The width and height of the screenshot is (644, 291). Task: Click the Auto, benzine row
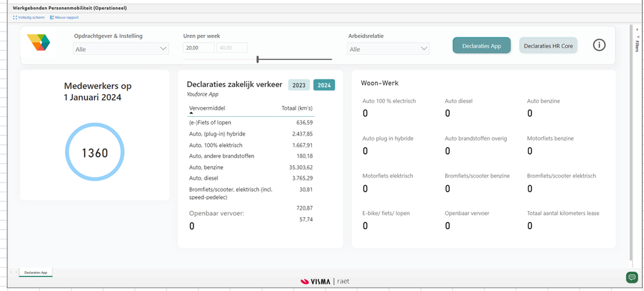coord(252,167)
